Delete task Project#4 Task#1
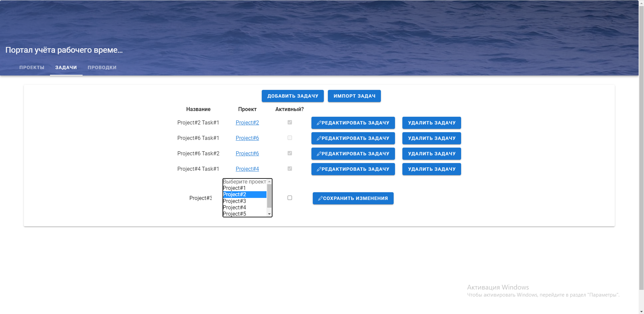 pyautogui.click(x=432, y=169)
